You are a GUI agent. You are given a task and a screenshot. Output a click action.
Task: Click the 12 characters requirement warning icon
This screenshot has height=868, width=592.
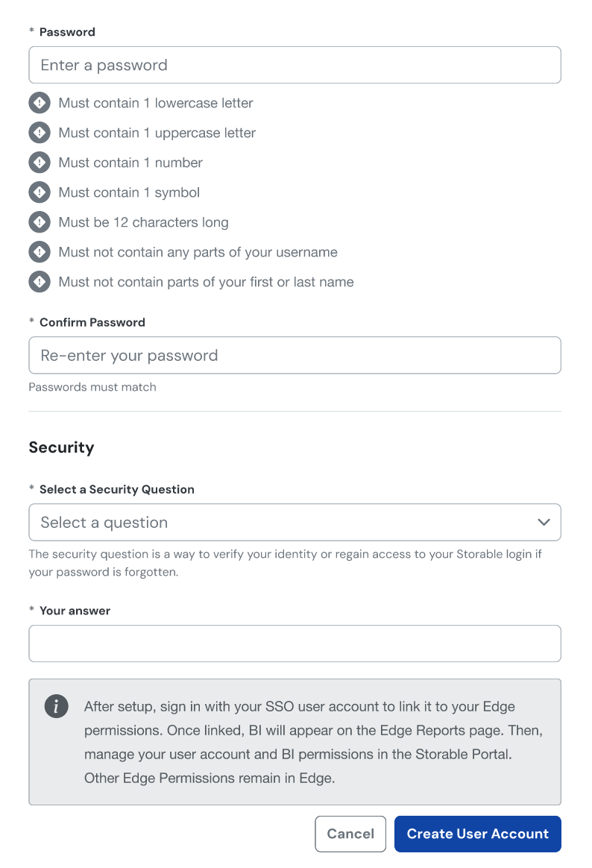[39, 222]
